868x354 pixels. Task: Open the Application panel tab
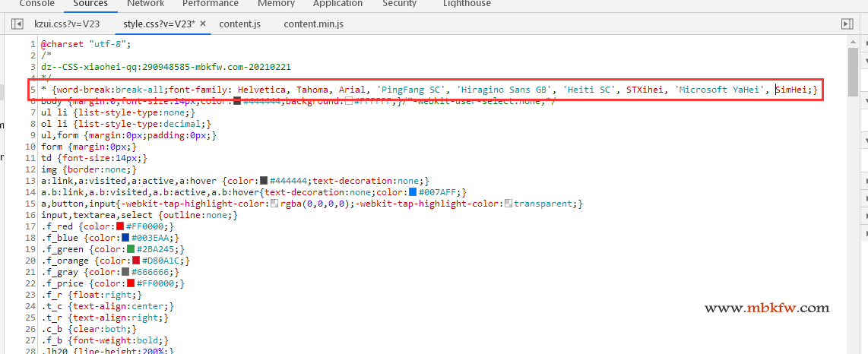click(x=337, y=4)
